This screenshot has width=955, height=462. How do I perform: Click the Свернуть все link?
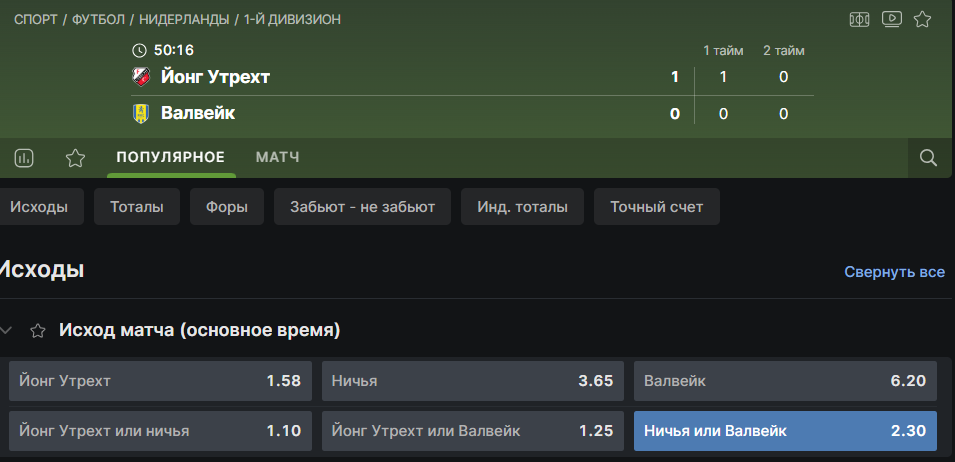coord(894,272)
